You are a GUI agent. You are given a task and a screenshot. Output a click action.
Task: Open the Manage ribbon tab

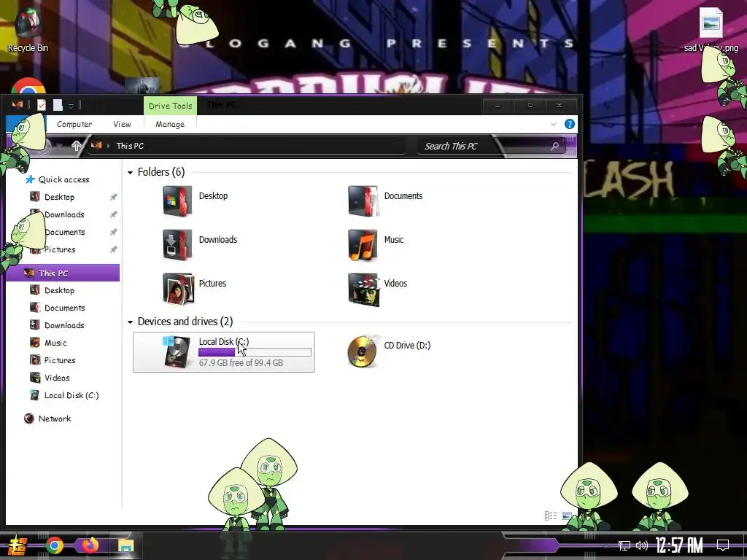click(170, 124)
